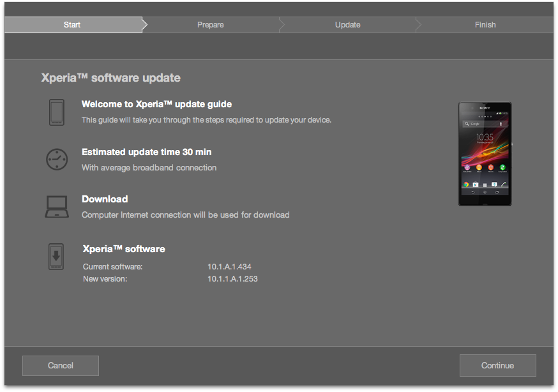Click 'This guide will take you through' description

tap(206, 120)
